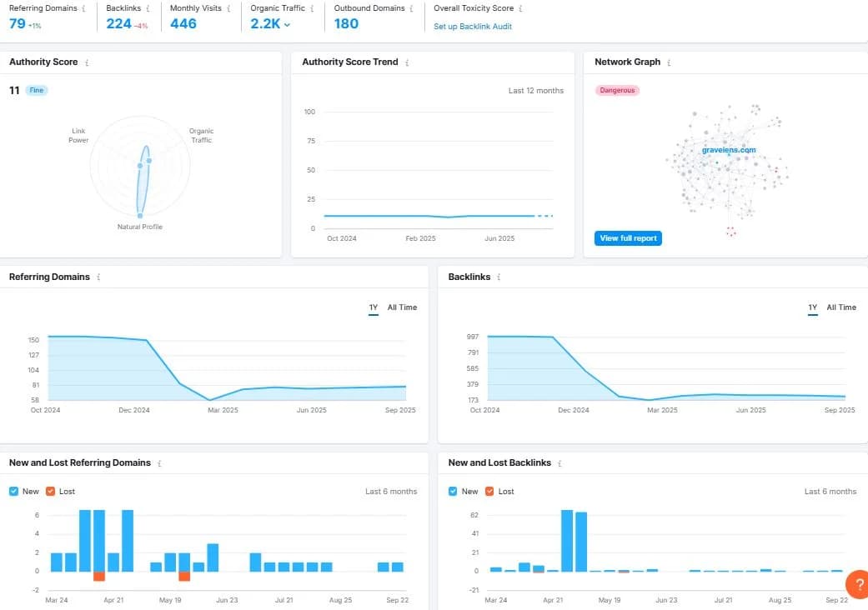Click Set up Backlink Audit link
868x610 pixels.
473,27
